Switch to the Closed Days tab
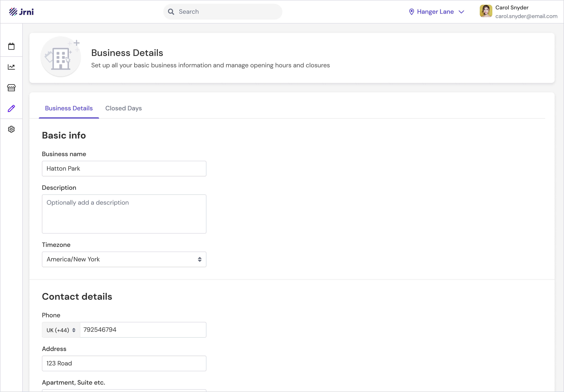The width and height of the screenshot is (564, 392). 124,108
